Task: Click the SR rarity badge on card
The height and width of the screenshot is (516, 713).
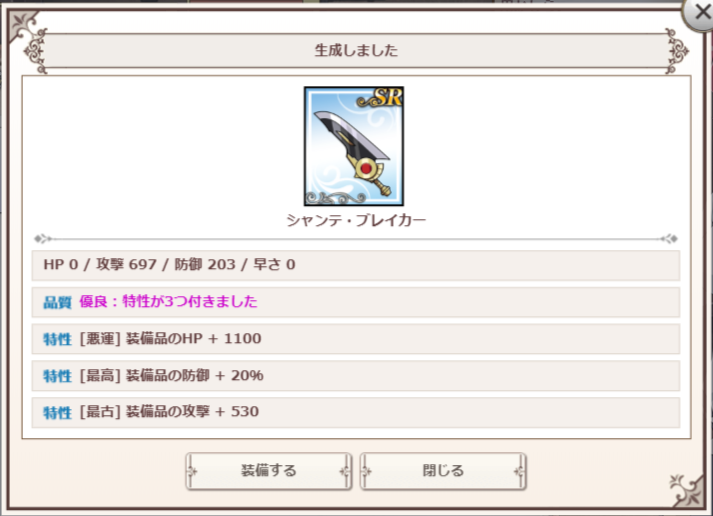Action: (387, 97)
